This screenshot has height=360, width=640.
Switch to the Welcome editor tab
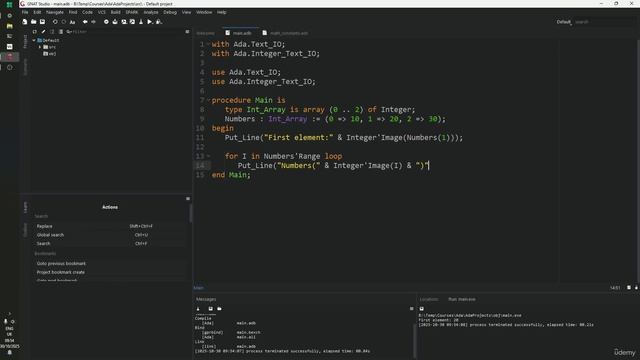pos(206,33)
